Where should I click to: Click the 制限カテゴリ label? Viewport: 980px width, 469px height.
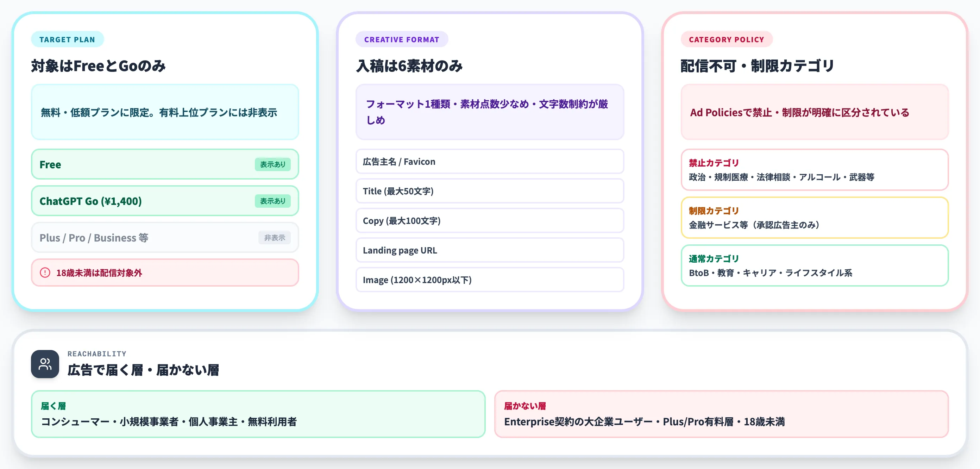(714, 211)
